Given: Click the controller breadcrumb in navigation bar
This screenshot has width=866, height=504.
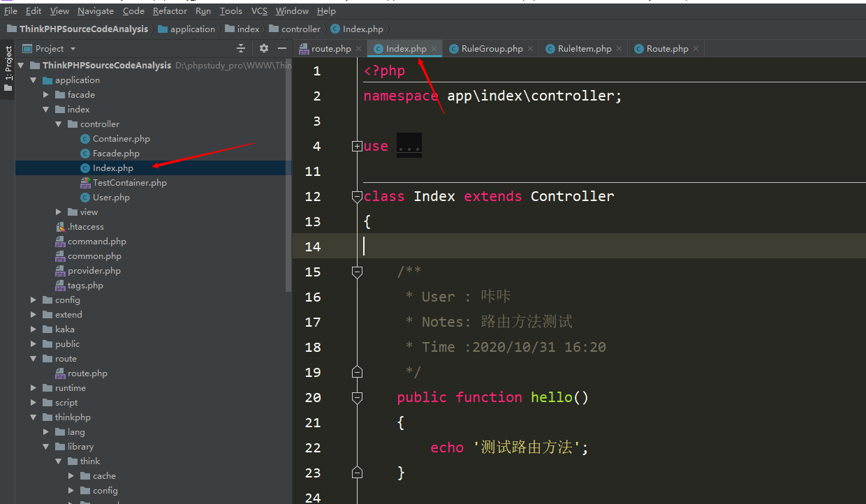Looking at the screenshot, I should [x=300, y=29].
